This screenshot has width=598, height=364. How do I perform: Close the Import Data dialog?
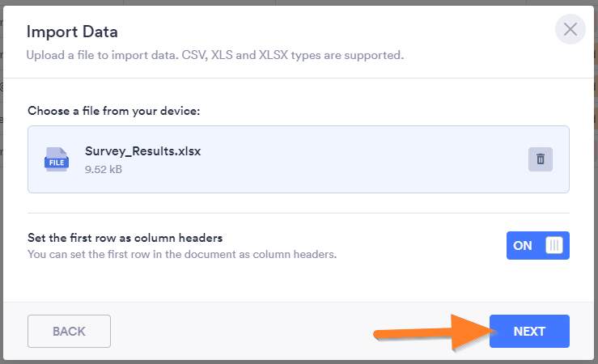(570, 30)
